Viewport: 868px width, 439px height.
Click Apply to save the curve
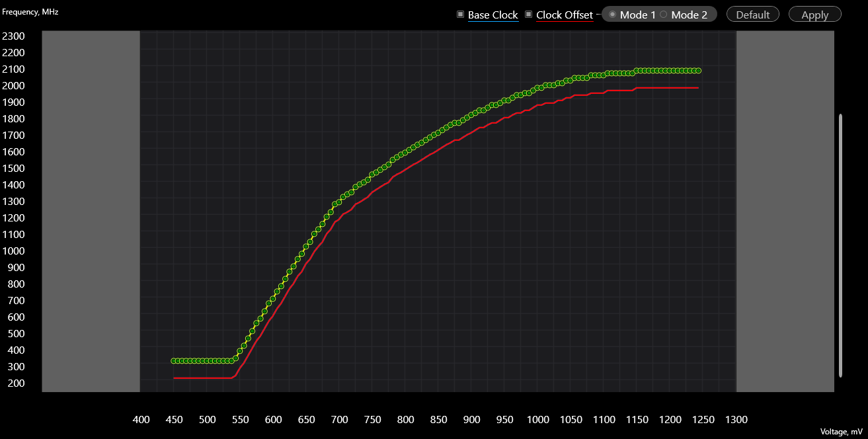point(814,15)
